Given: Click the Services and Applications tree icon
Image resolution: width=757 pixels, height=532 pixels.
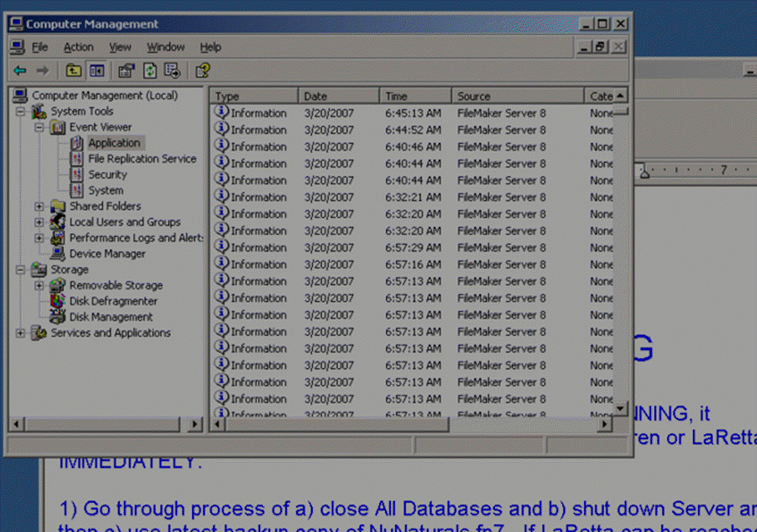Looking at the screenshot, I should click(39, 332).
